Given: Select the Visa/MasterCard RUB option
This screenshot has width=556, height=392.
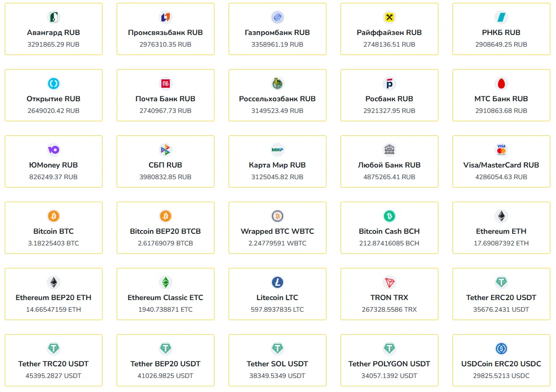Looking at the screenshot, I should [501, 161].
